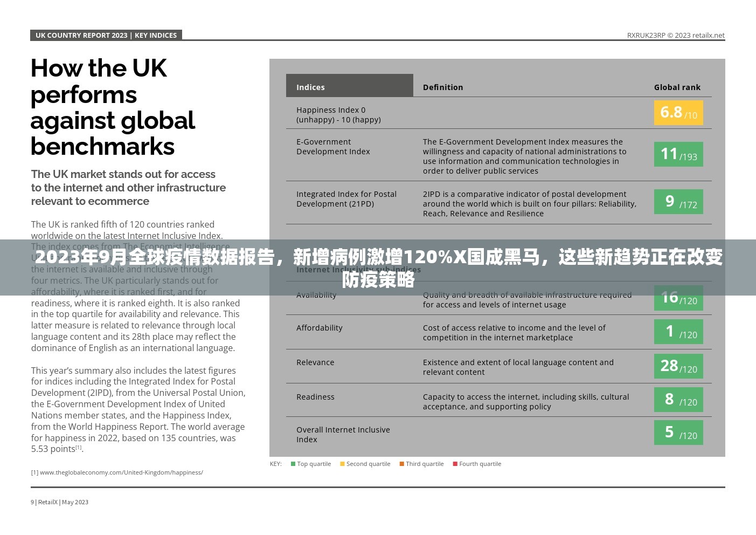Click the UK Country Report 2023 header tag
This screenshot has width=756, height=535.
pos(106,36)
